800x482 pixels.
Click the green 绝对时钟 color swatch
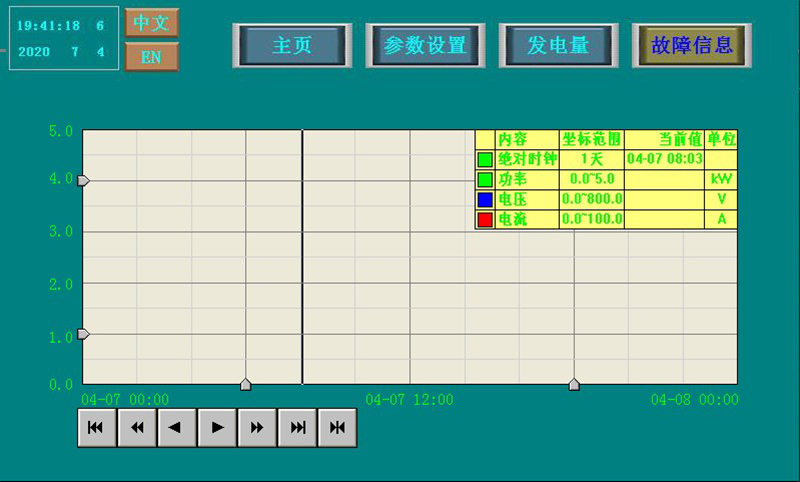pos(485,159)
